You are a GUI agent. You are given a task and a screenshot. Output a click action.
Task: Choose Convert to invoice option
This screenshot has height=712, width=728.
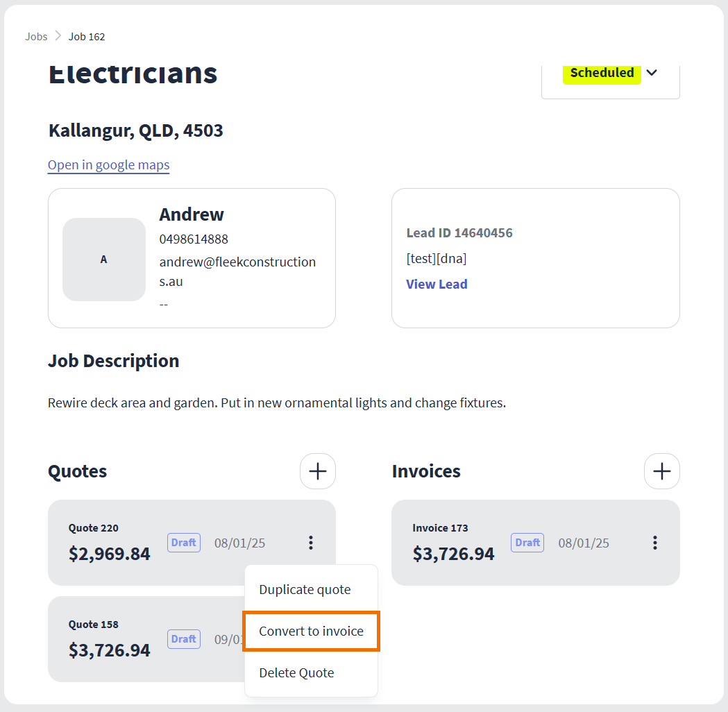coord(311,632)
